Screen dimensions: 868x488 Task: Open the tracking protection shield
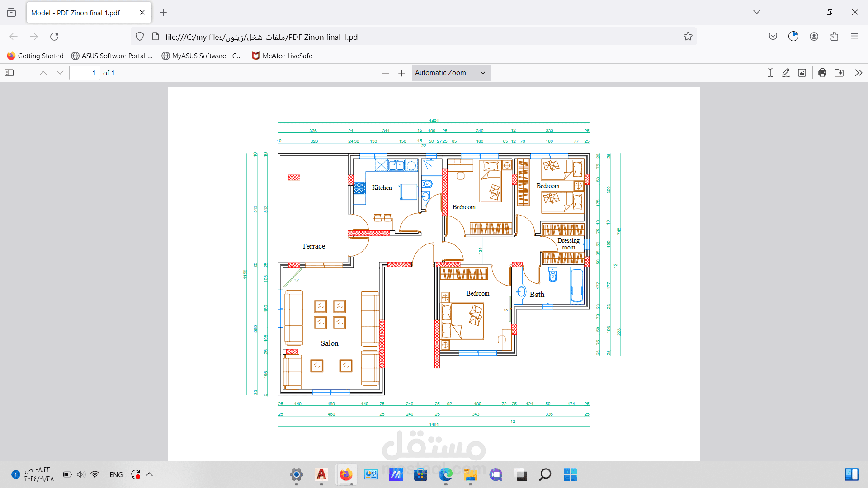click(x=140, y=37)
